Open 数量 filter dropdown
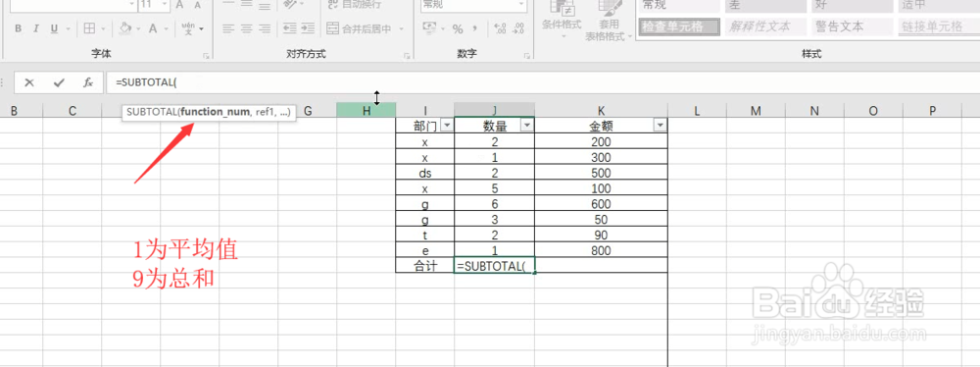The width and height of the screenshot is (980, 367). pos(527,126)
